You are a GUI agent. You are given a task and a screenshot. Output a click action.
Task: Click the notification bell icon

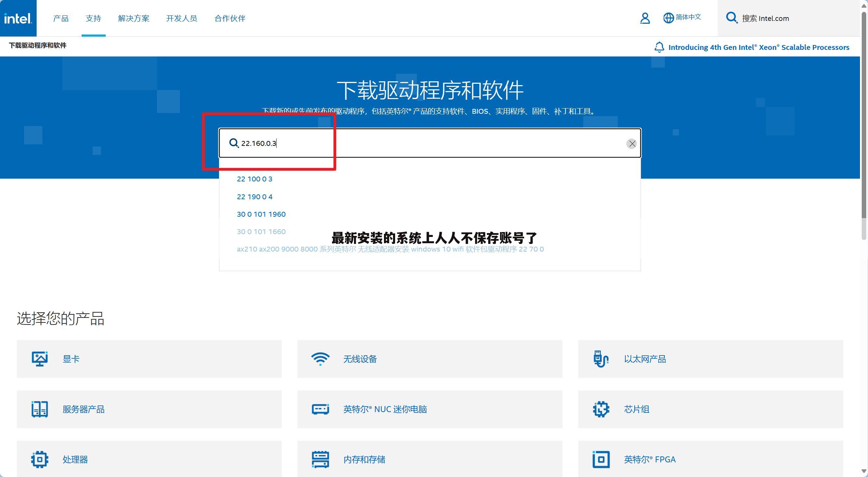click(659, 47)
